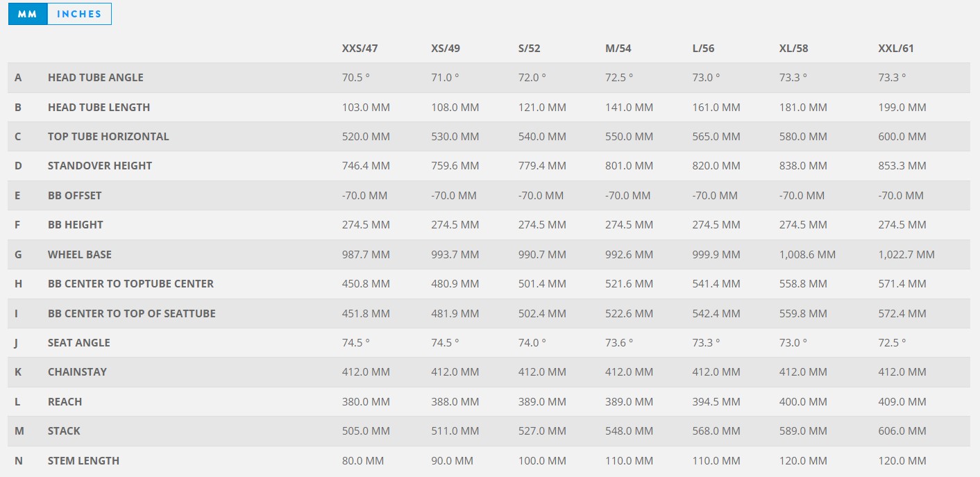Click the M/54 size column header
The width and height of the screenshot is (980, 477).
tap(618, 49)
